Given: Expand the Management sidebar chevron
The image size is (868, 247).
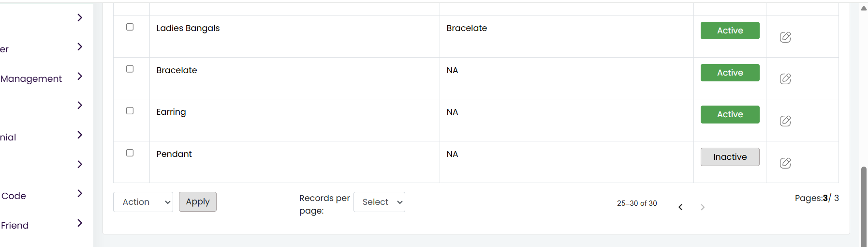Looking at the screenshot, I should tap(80, 76).
